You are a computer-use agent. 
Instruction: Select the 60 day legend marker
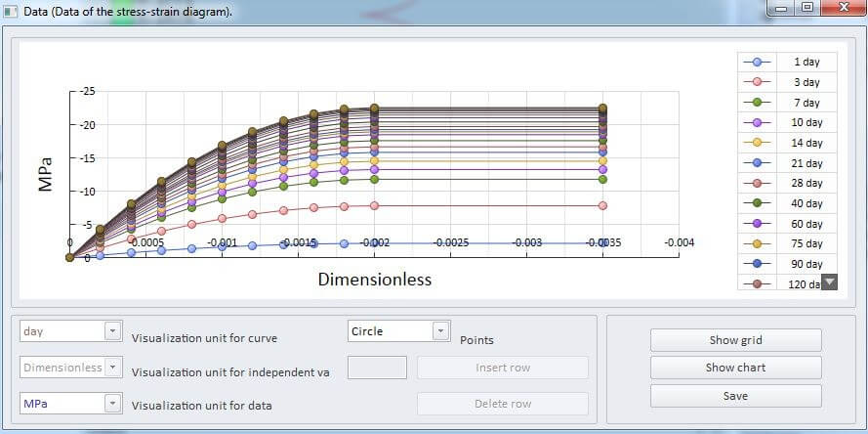[758, 224]
